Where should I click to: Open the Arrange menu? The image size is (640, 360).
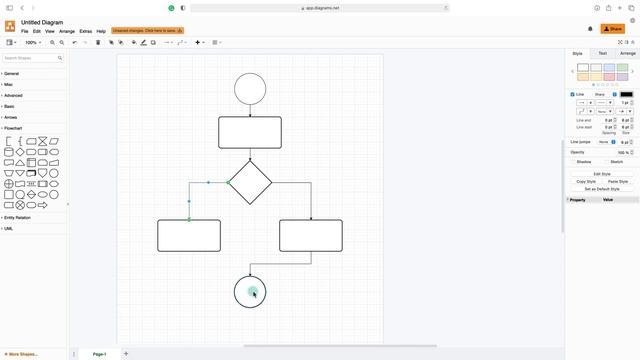pos(67,31)
